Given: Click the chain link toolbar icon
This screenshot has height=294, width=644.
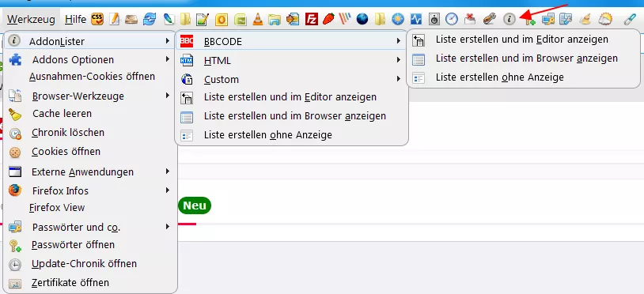Looking at the screenshot, I should pos(630,19).
